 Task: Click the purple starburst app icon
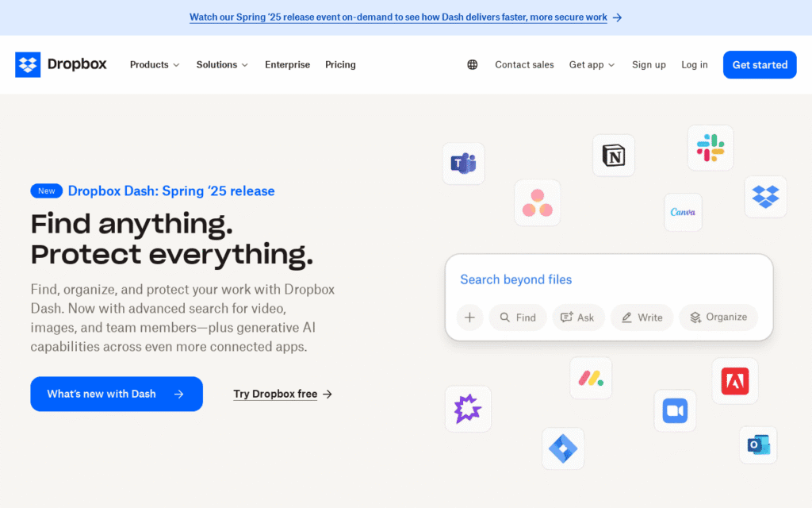468,409
